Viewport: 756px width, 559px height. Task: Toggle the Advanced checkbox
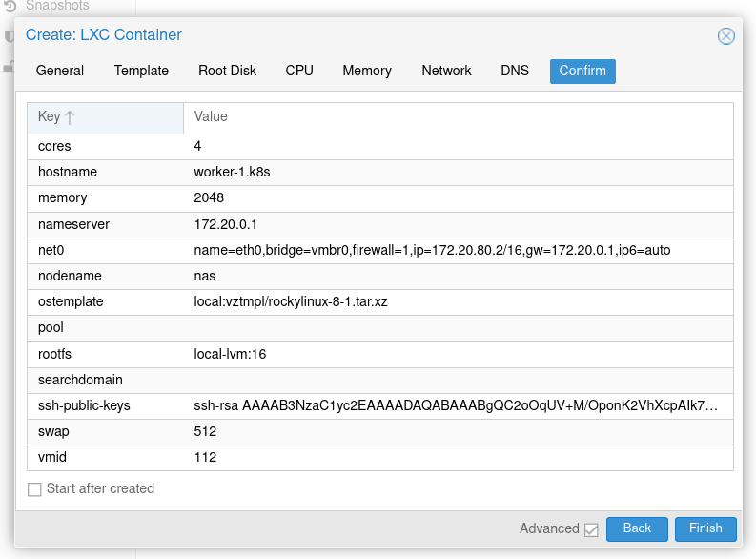[x=591, y=529]
